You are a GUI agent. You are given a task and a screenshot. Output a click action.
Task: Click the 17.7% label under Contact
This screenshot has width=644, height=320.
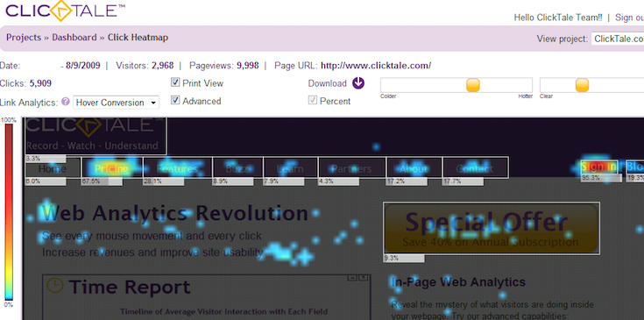463,181
